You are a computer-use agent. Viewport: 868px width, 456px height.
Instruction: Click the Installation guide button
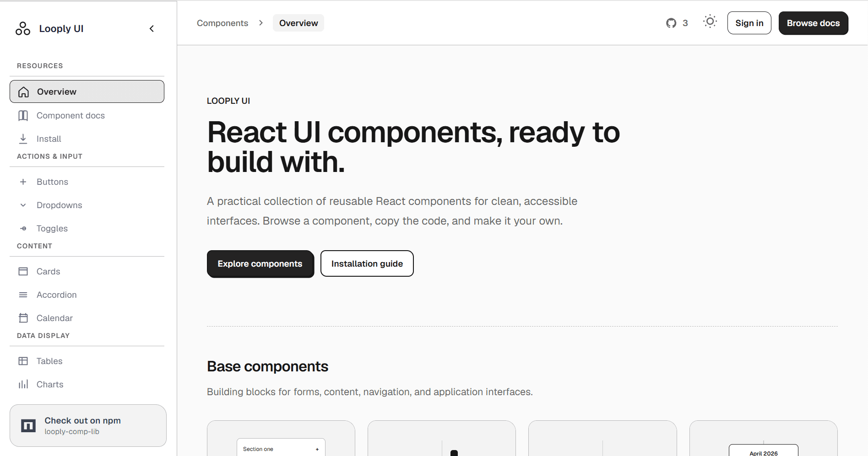pyautogui.click(x=367, y=263)
